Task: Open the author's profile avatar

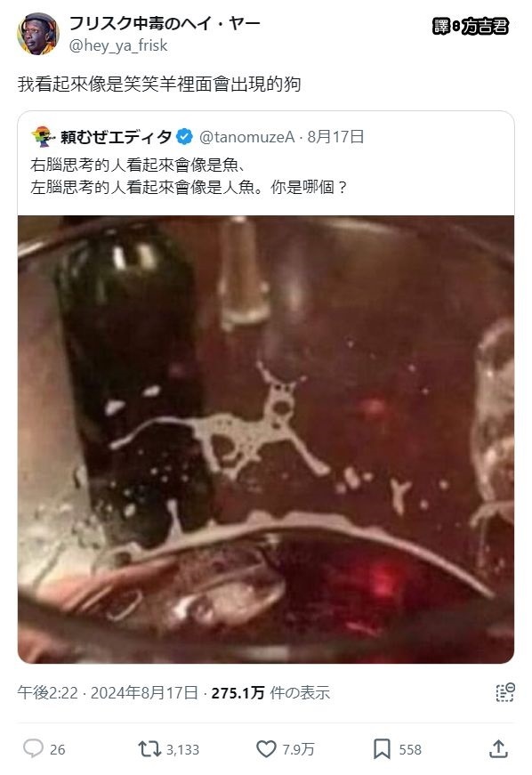Action: [x=38, y=34]
